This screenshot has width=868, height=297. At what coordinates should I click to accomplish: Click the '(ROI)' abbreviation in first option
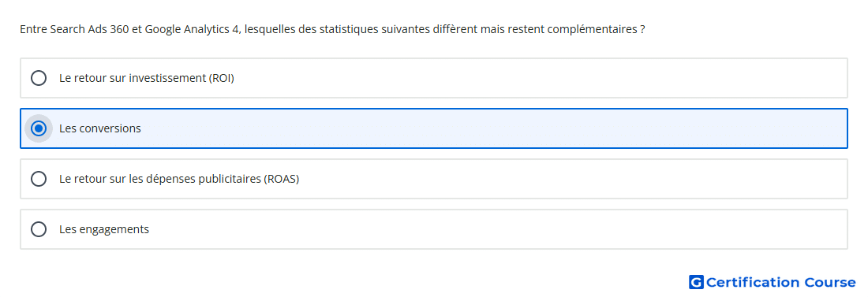(x=222, y=78)
